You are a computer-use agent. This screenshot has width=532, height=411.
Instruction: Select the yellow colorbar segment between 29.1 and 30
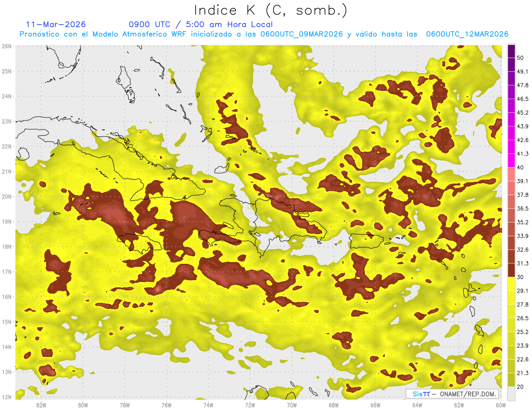tap(511, 284)
